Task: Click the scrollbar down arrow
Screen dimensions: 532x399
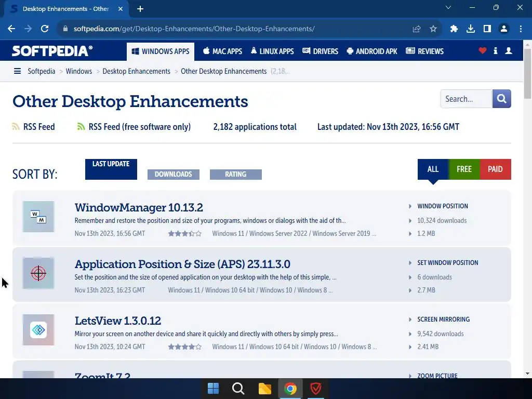Action: point(527,374)
